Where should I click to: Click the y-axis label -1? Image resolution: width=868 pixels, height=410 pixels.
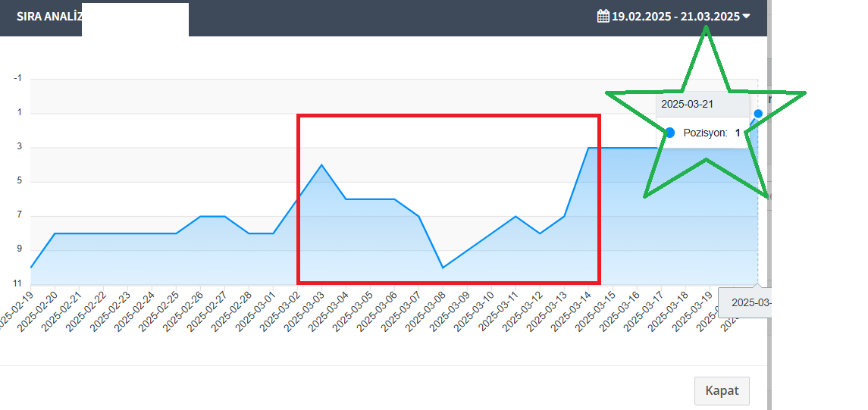[17, 78]
